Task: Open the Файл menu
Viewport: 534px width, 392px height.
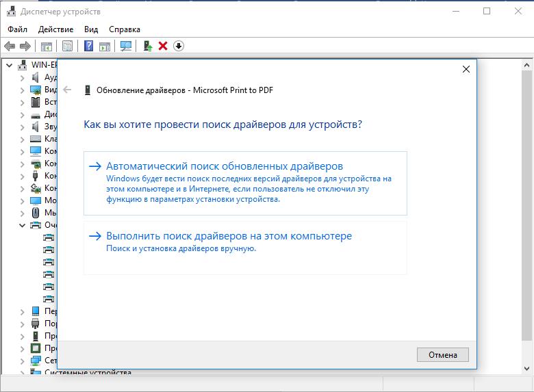Action: 17,29
